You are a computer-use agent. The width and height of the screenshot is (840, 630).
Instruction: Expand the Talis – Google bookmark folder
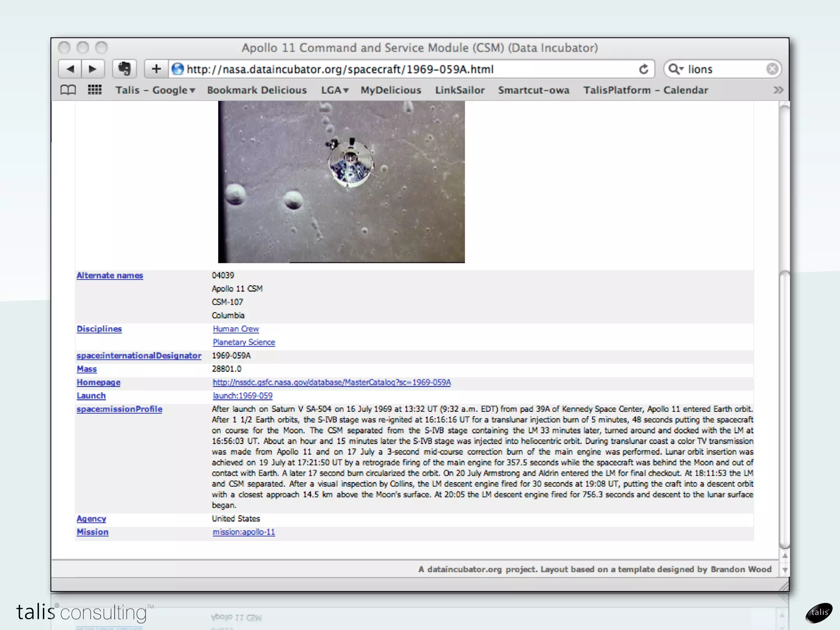(x=155, y=90)
